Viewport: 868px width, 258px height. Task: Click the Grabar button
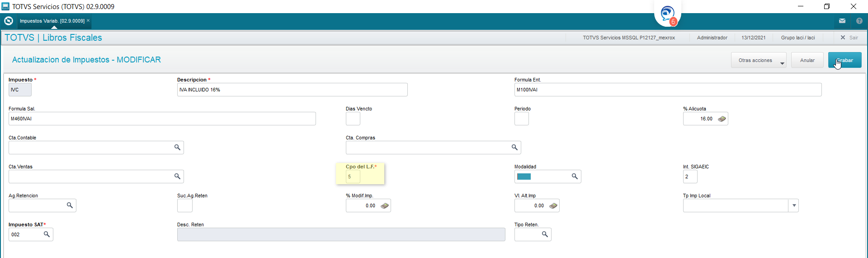844,60
